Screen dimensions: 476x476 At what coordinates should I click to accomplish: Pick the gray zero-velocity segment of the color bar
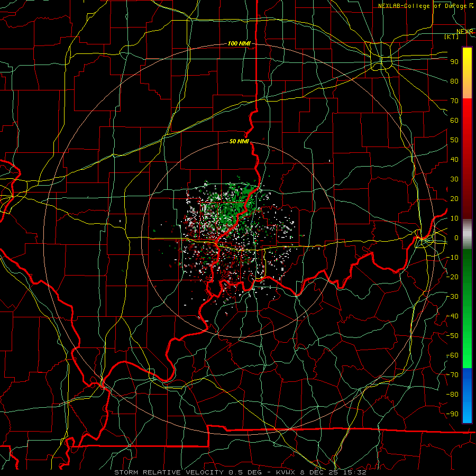click(x=467, y=234)
